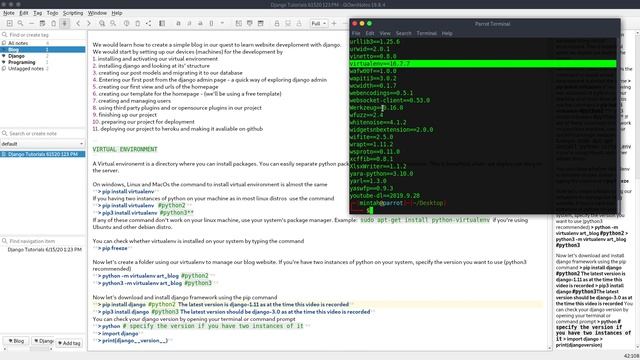Open the todo list calendar icon
Image resolution: width=640 pixels, height=360 pixels.
pyautogui.click(x=42, y=24)
